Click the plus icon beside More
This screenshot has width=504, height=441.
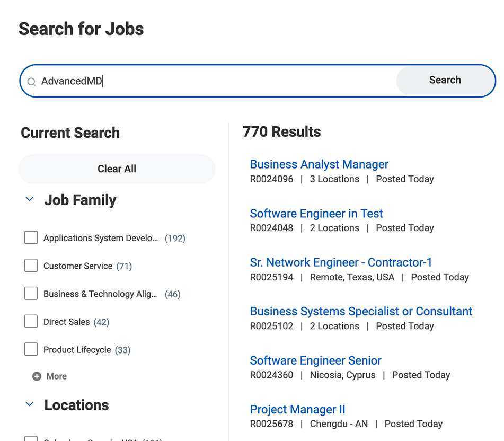coord(37,376)
